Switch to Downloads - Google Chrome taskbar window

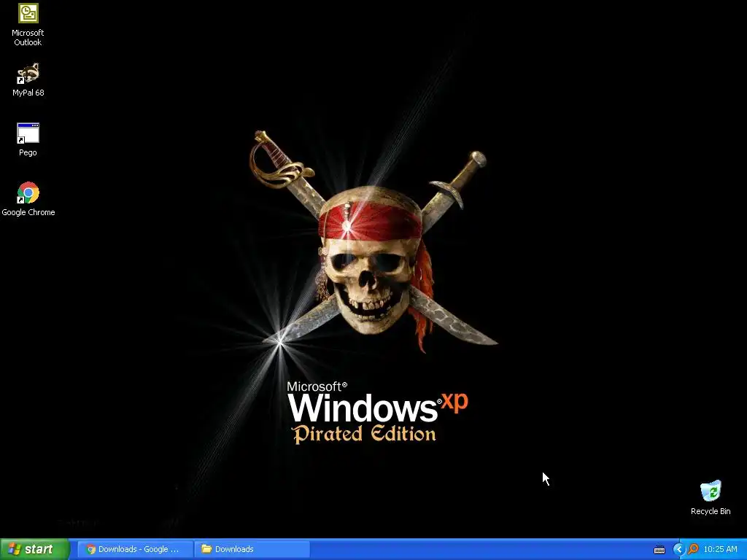[x=134, y=549]
